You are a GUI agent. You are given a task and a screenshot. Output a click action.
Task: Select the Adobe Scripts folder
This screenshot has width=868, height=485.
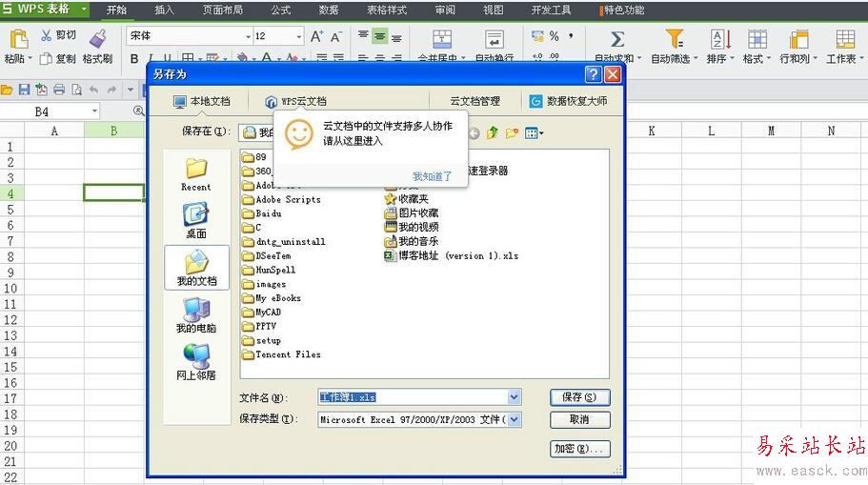[x=282, y=199]
